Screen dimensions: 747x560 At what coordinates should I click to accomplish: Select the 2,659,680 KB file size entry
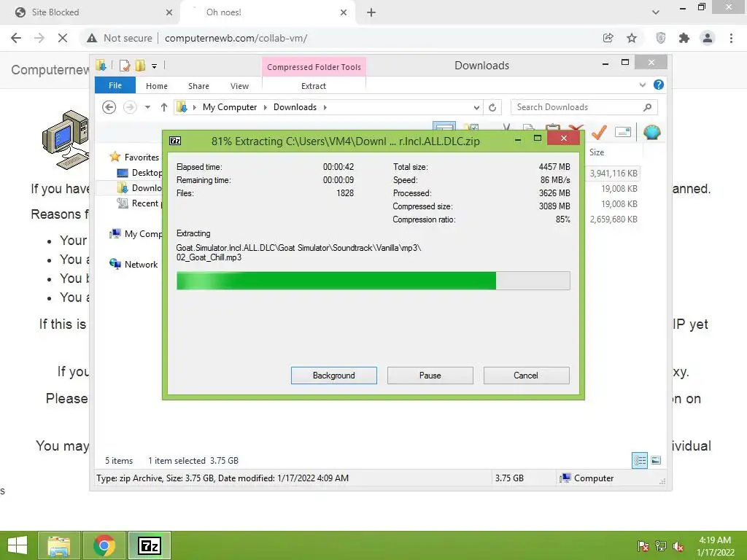tap(613, 219)
